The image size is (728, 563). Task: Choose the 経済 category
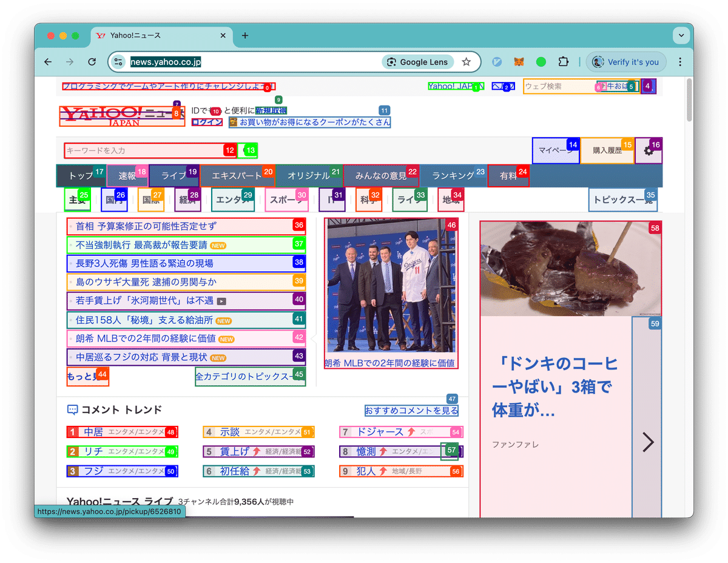pyautogui.click(x=187, y=200)
